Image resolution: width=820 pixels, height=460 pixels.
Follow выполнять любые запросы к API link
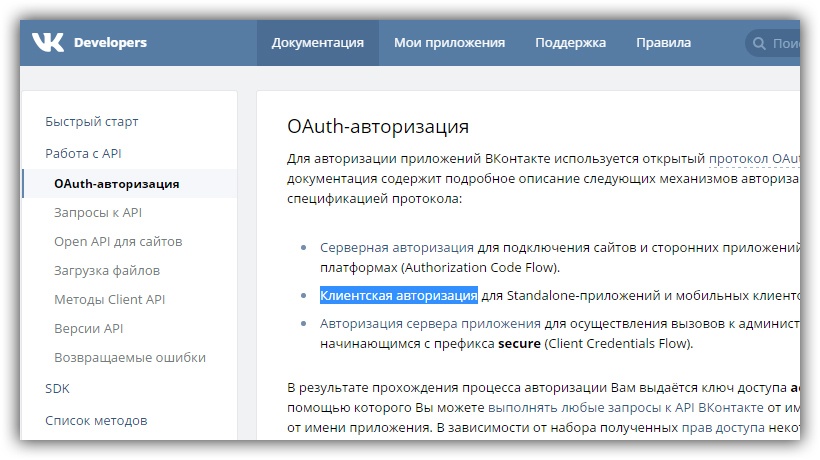tap(625, 407)
